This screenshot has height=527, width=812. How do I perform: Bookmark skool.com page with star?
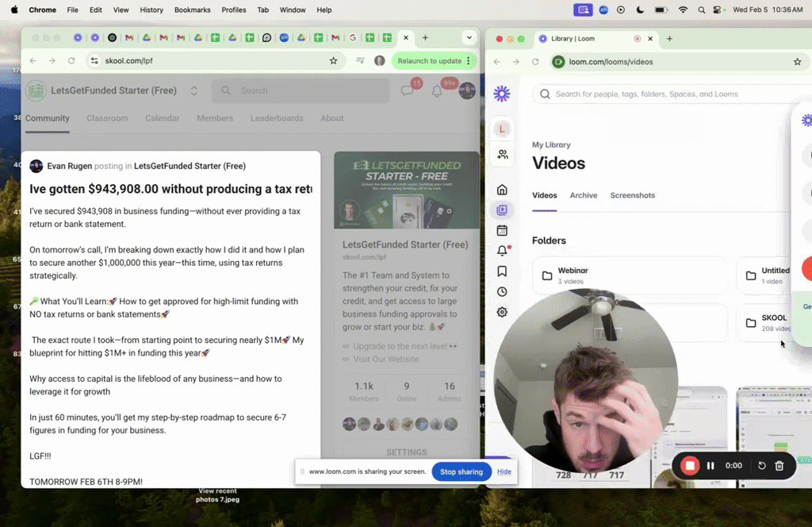(x=334, y=60)
